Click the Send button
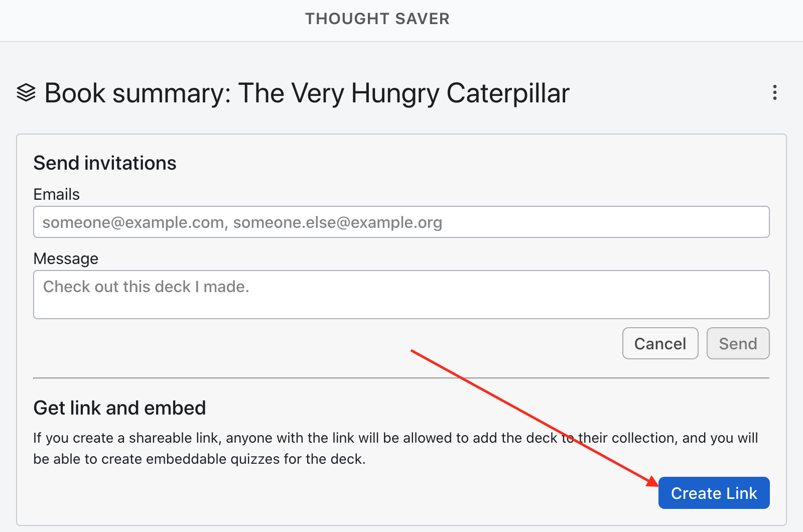803x532 pixels. point(738,343)
